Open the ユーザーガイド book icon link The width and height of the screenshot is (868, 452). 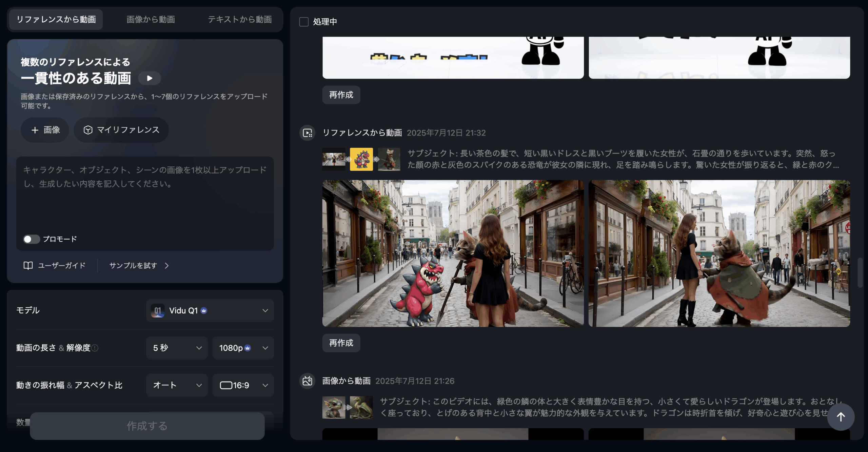coord(54,265)
